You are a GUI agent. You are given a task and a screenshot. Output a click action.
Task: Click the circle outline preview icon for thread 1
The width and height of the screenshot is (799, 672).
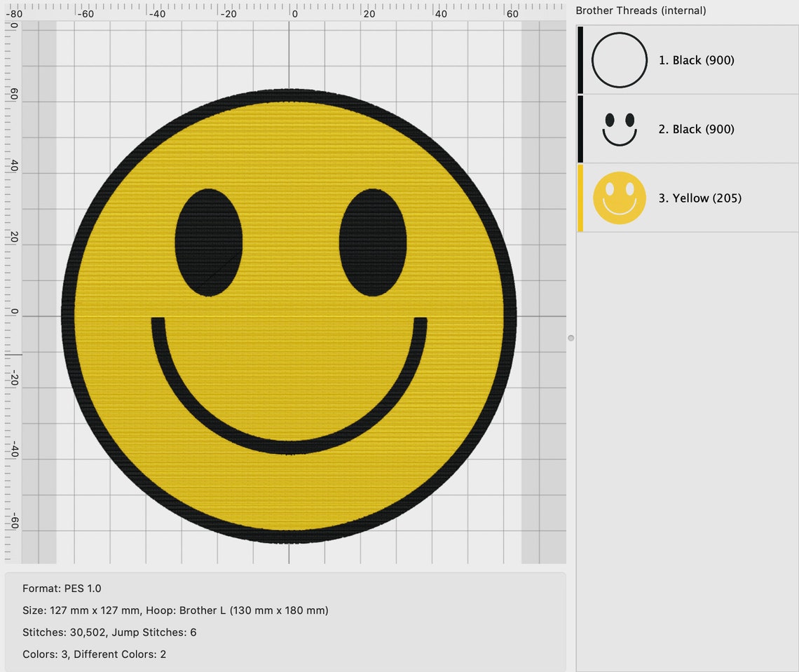click(x=619, y=60)
